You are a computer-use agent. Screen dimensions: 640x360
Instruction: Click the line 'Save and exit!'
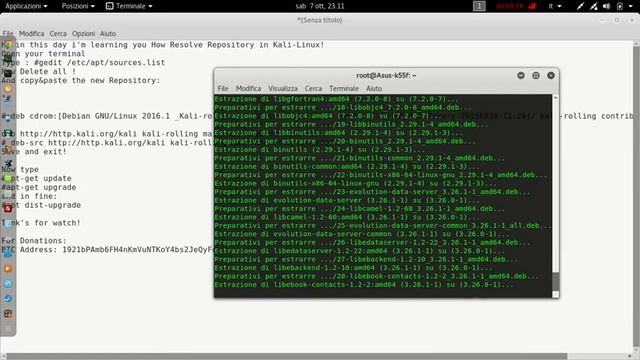click(x=34, y=152)
